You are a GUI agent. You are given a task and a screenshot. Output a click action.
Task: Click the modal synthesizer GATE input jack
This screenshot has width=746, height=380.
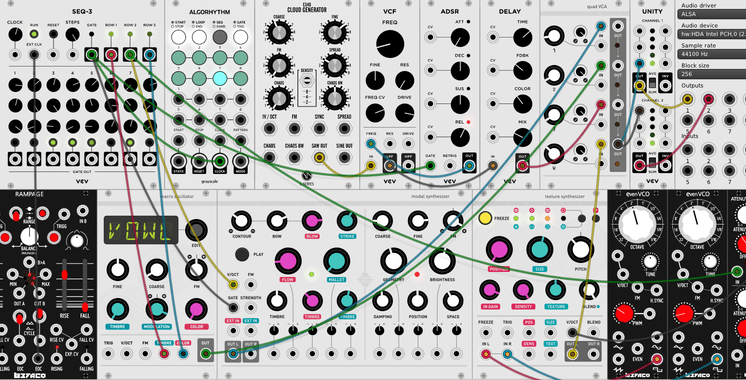(233, 308)
